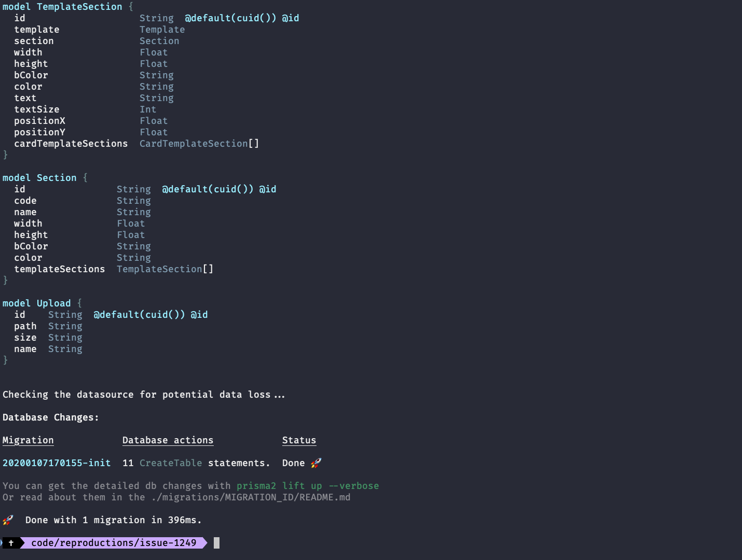Image resolution: width=742 pixels, height=560 pixels.
Task: Click the @id attribute on Section's id field
Action: (268, 189)
